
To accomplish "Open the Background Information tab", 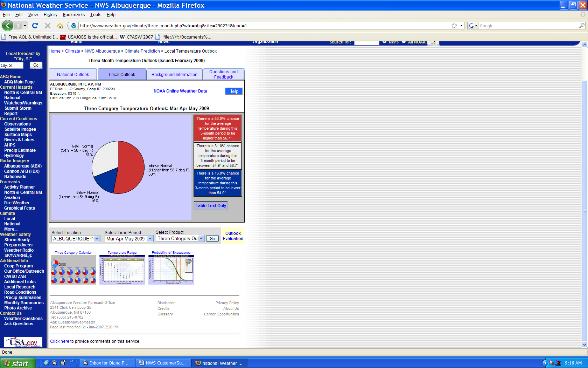I will tap(174, 75).
